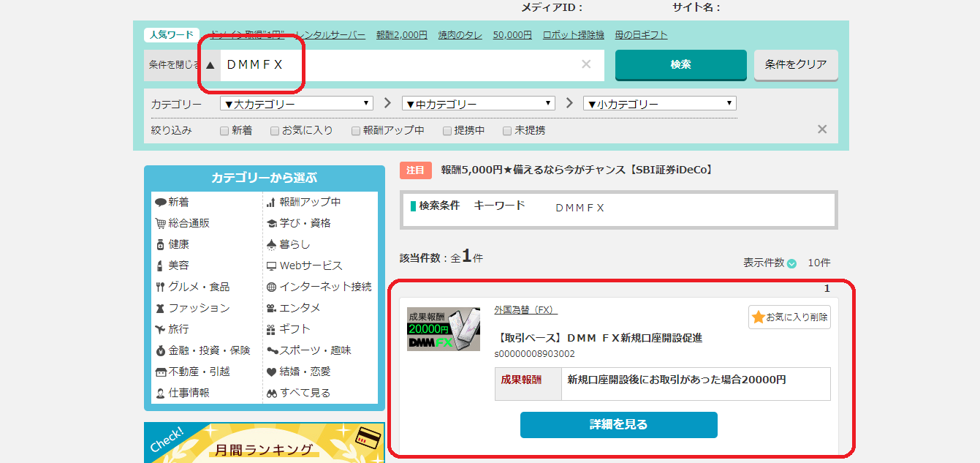The height and width of the screenshot is (463, 980).
Task: Expand the 中カテゴリー dropdown
Action: click(479, 104)
